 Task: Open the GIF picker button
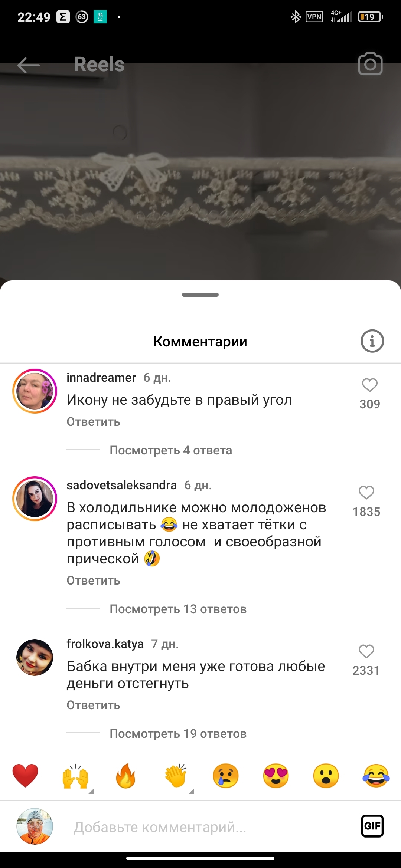[x=372, y=826]
